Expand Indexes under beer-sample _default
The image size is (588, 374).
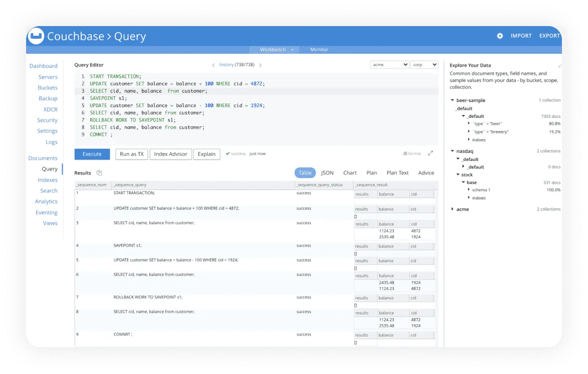tap(469, 140)
